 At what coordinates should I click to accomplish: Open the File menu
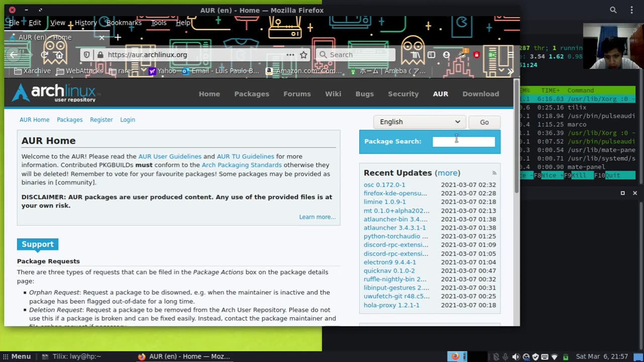[14, 23]
